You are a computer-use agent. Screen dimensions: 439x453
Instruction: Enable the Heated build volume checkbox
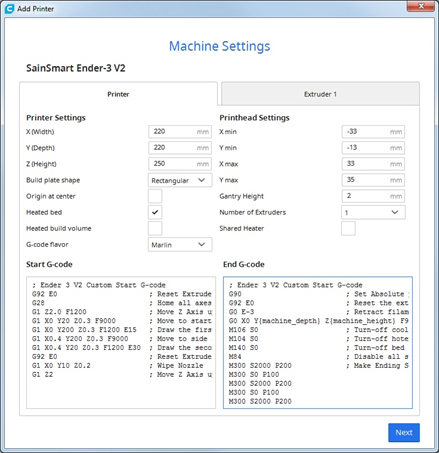[155, 228]
